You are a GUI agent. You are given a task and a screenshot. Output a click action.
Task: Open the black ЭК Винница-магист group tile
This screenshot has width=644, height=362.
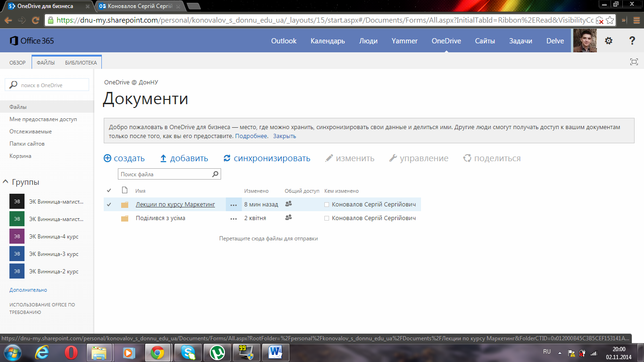click(x=17, y=201)
